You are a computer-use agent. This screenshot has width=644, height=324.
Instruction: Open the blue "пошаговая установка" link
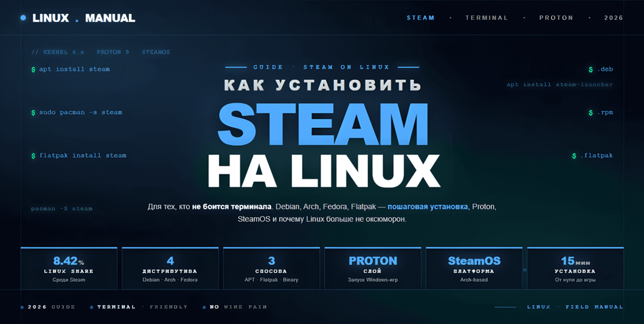tap(428, 207)
